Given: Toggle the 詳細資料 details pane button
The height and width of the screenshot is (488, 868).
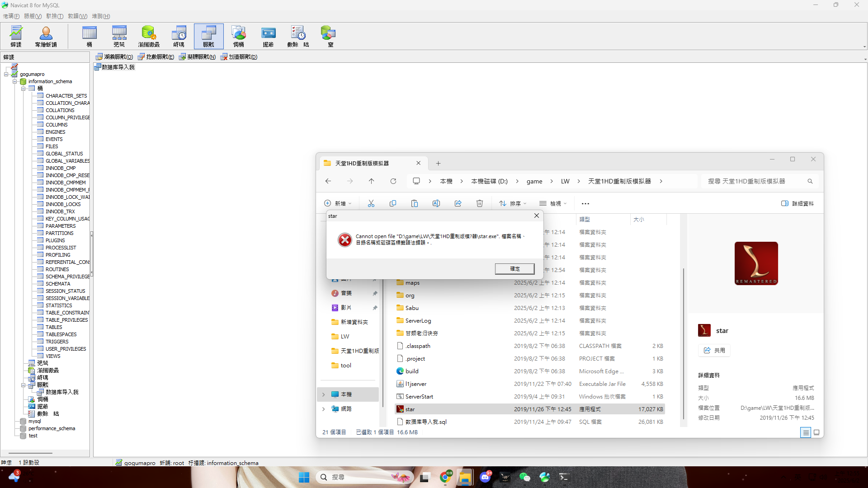Looking at the screenshot, I should tap(797, 203).
